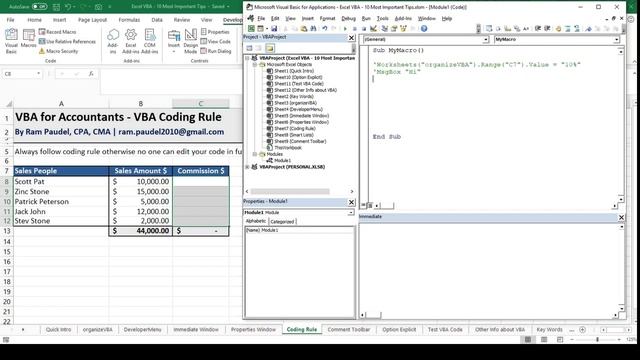Click Toggle Folders icon in Project panel
The width and height of the screenshot is (640, 360).
point(270,48)
